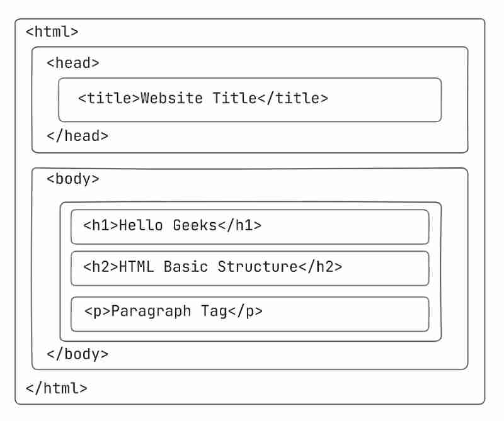Select the opening <head> tag label
The height and width of the screenshot is (421, 504).
pos(73,63)
